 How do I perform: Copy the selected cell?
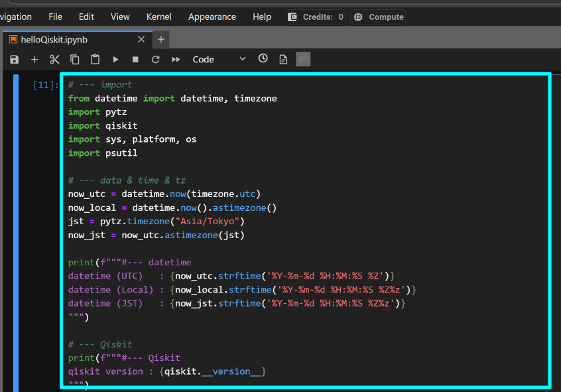point(75,60)
